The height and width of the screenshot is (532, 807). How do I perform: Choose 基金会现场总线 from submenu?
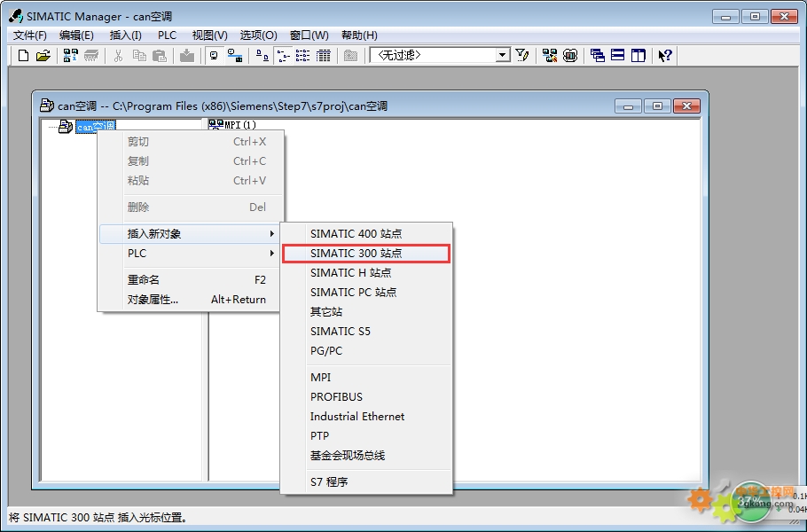tap(366, 456)
